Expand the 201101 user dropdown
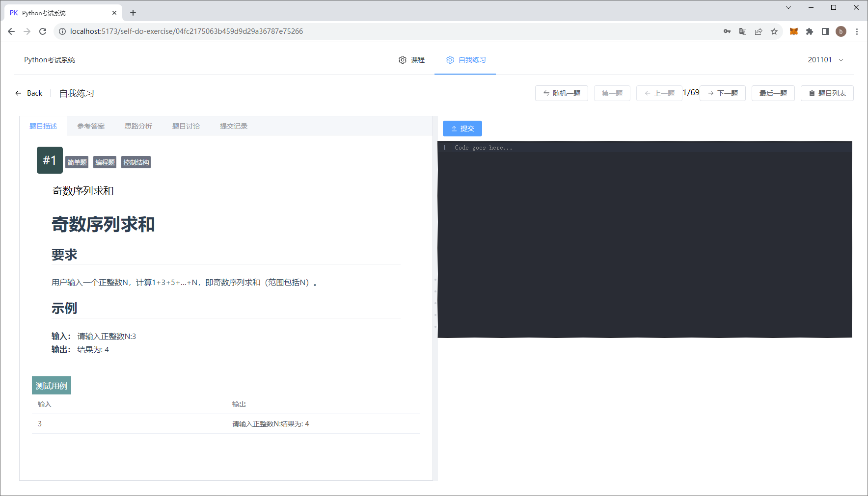 826,60
